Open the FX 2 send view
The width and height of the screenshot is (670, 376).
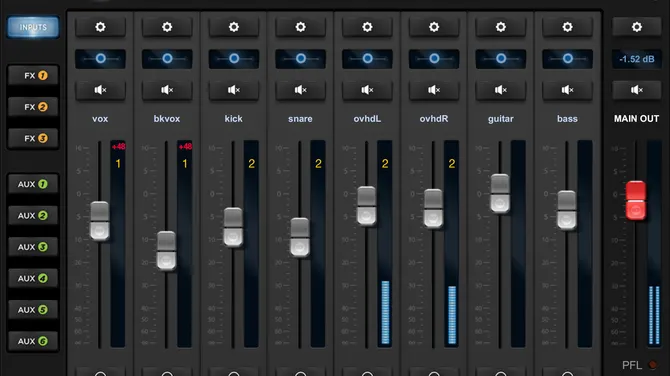click(33, 107)
